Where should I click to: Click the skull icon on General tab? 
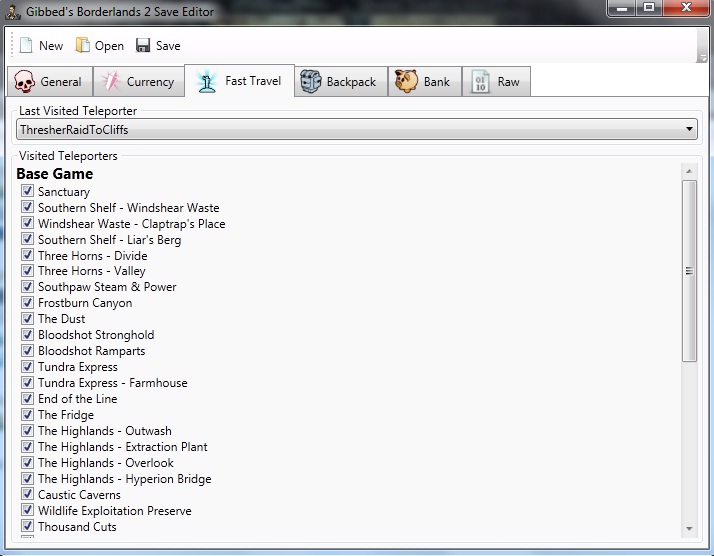coord(24,82)
